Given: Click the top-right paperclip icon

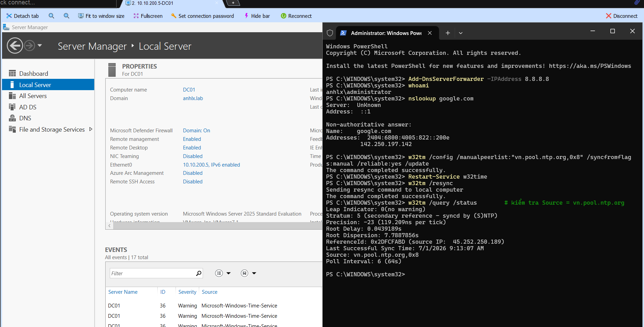Looking at the screenshot, I should point(637,3).
